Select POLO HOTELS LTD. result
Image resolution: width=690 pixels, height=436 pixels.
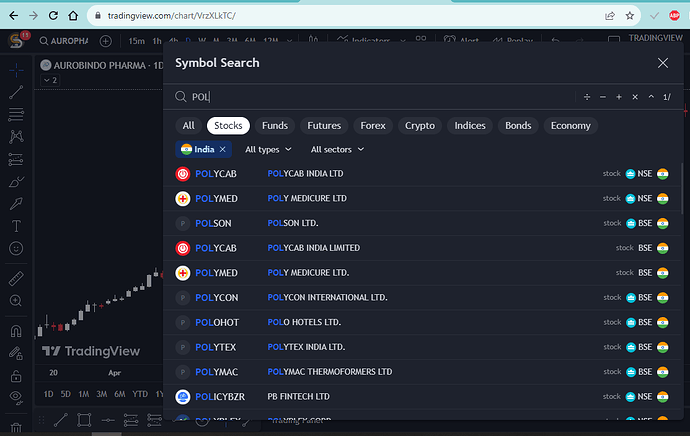(422, 322)
